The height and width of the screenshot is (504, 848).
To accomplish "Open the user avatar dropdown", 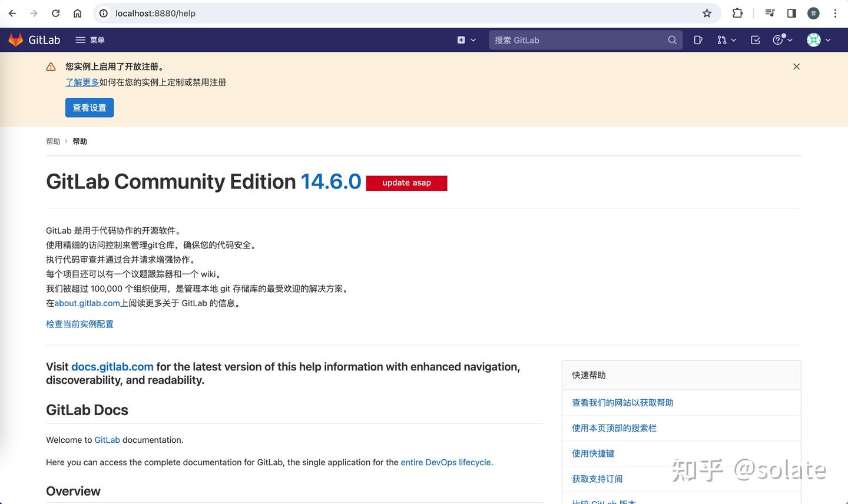I will (813, 39).
